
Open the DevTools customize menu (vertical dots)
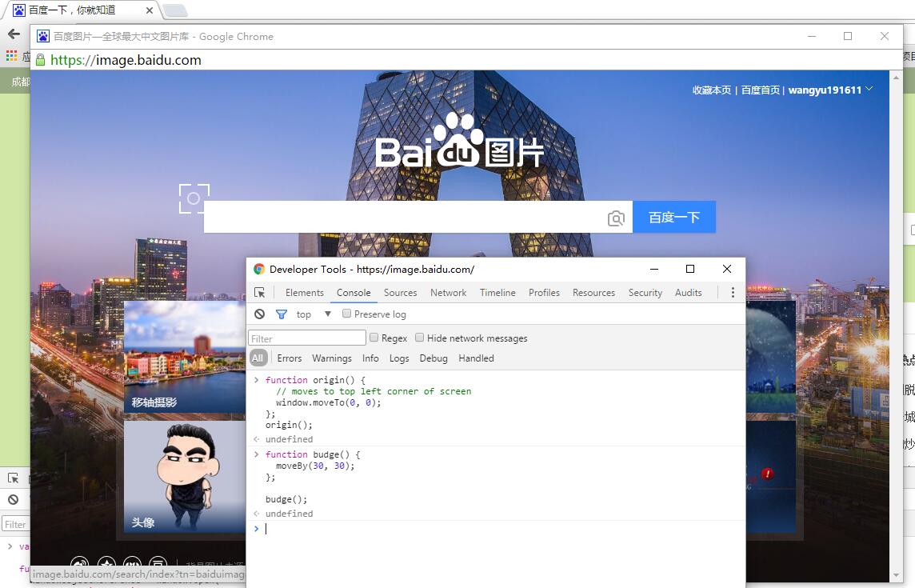[733, 292]
